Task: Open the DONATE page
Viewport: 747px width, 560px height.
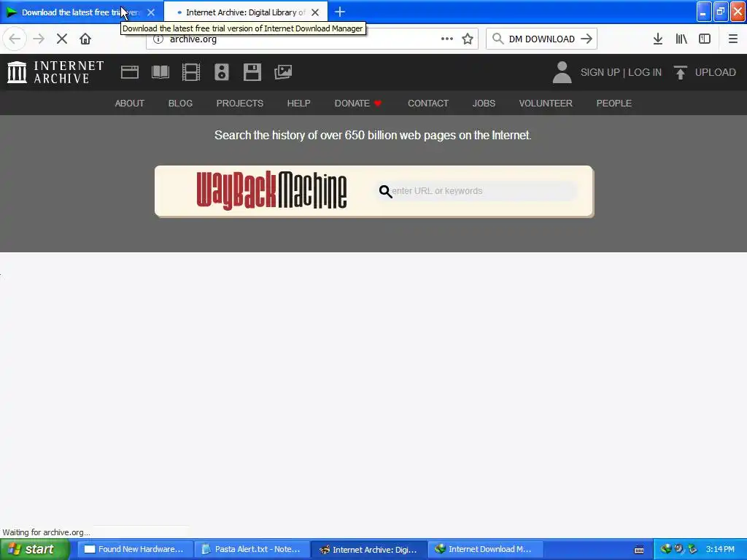Action: coord(357,104)
